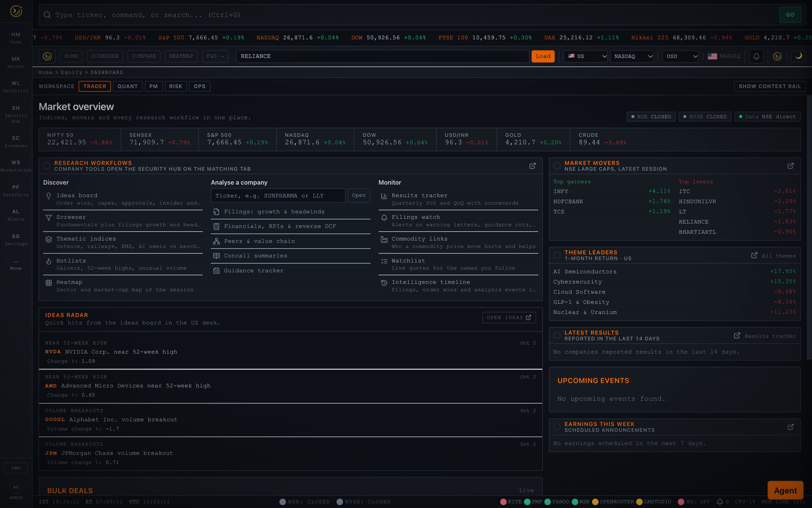Toggle the Theme Leaders panel circle
812x508 pixels.
(557, 255)
